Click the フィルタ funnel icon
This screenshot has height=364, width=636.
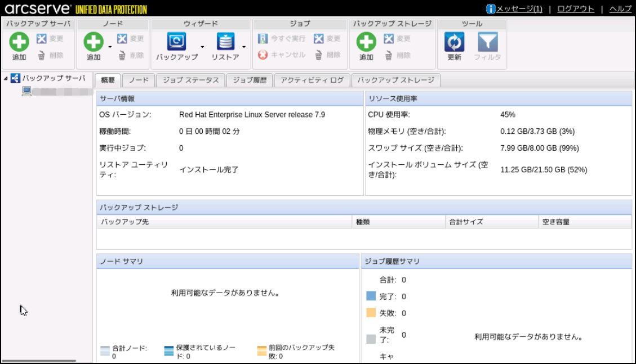click(487, 42)
